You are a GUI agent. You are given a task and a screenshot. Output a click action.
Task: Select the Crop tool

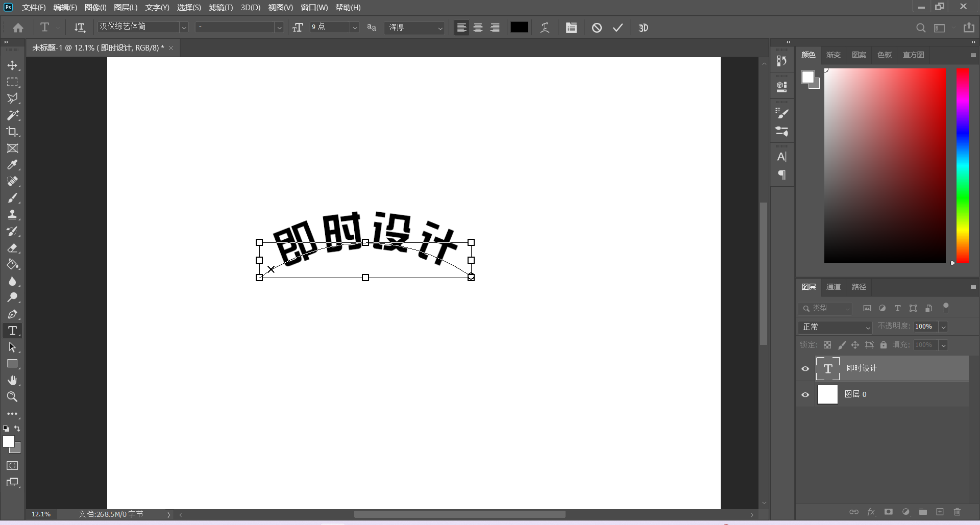point(12,132)
